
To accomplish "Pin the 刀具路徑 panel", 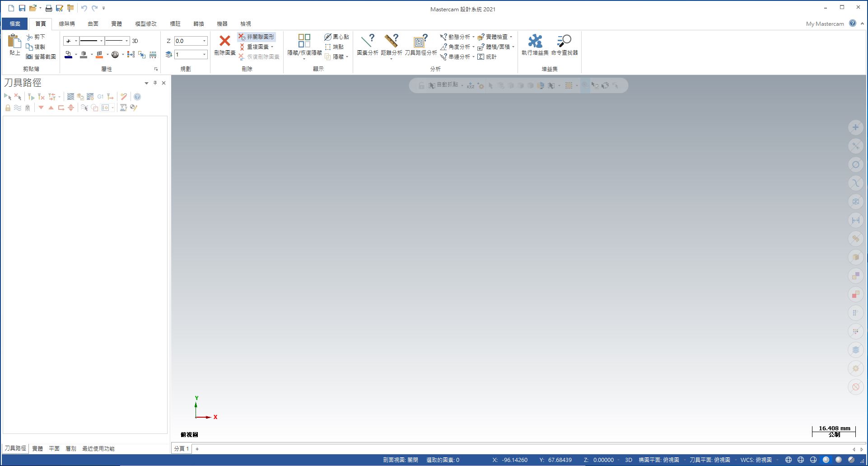I will coord(155,83).
